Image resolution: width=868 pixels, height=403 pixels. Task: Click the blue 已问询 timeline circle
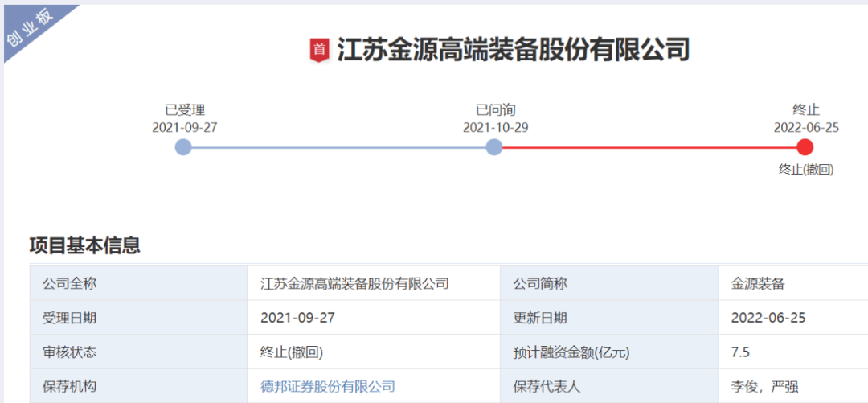pyautogui.click(x=494, y=147)
